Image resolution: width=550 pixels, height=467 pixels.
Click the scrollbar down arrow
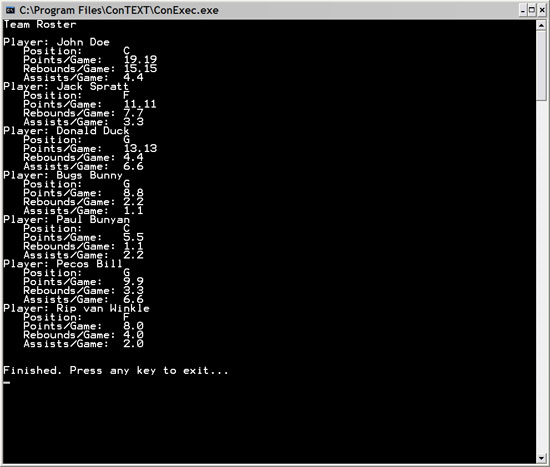point(541,458)
